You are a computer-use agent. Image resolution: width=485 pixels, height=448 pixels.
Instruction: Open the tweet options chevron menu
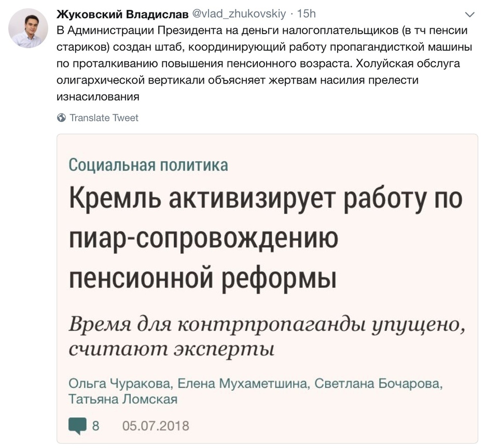point(470,14)
